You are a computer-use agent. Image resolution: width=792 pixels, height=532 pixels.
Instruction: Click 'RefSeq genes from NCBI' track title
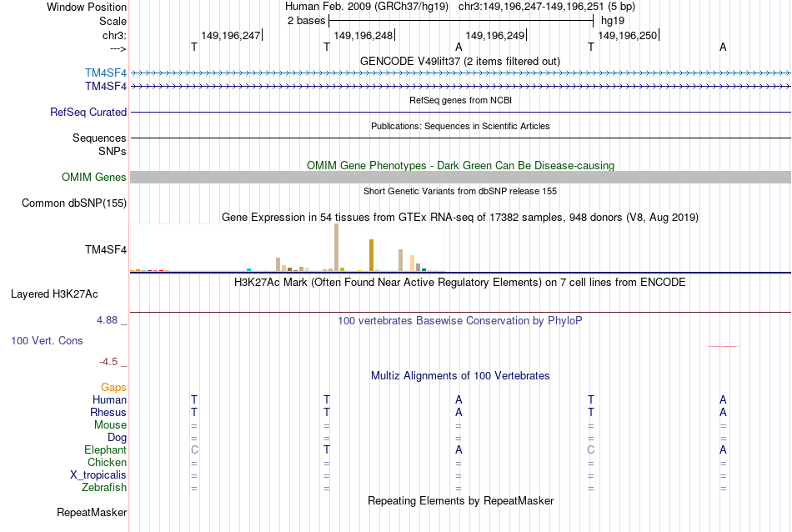pos(461,101)
